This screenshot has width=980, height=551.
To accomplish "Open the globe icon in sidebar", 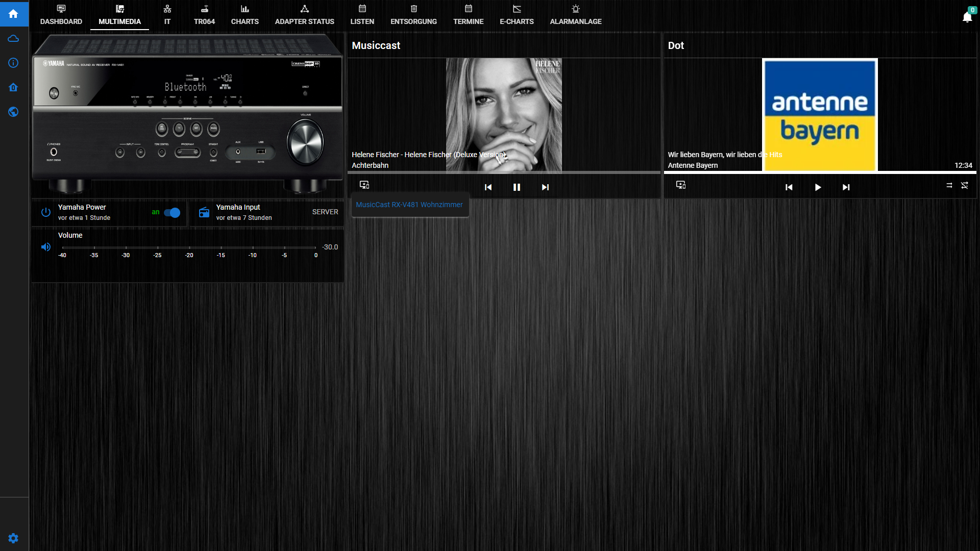I will pyautogui.click(x=14, y=112).
